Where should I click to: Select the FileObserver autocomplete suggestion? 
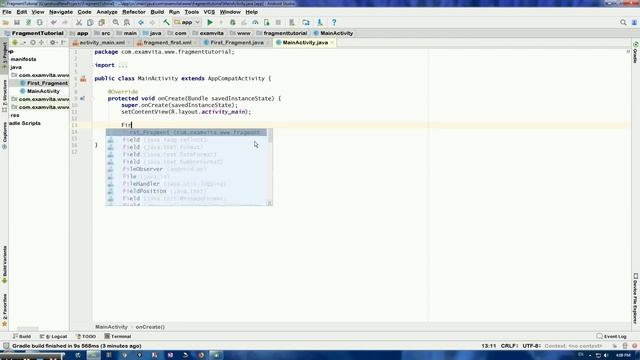[187, 169]
